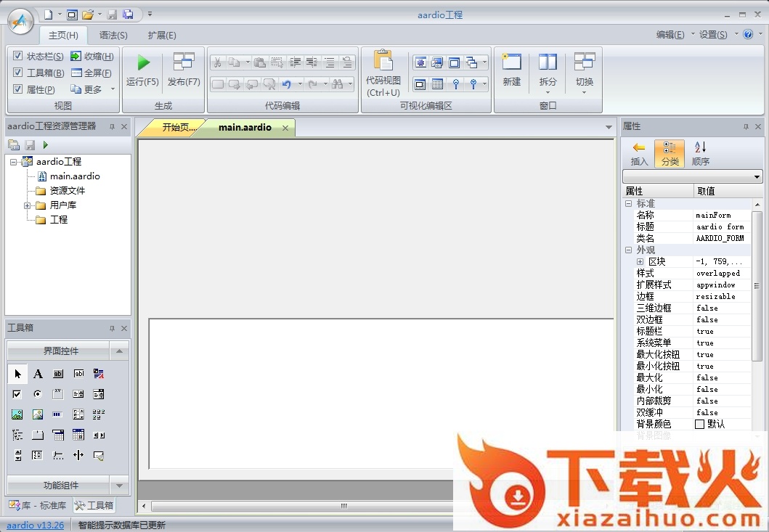Image resolution: width=769 pixels, height=532 pixels.
Task: Close the main.aardio tab
Action: pyautogui.click(x=285, y=128)
